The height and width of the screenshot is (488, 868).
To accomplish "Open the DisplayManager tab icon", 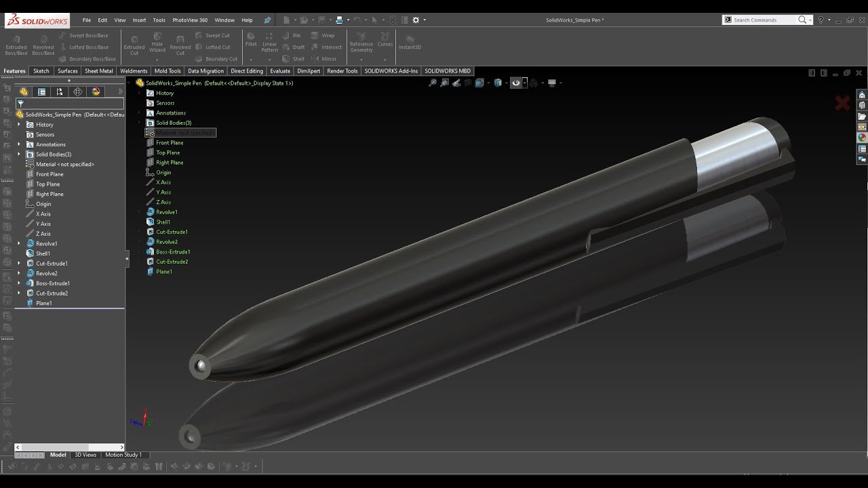I will coord(96,91).
